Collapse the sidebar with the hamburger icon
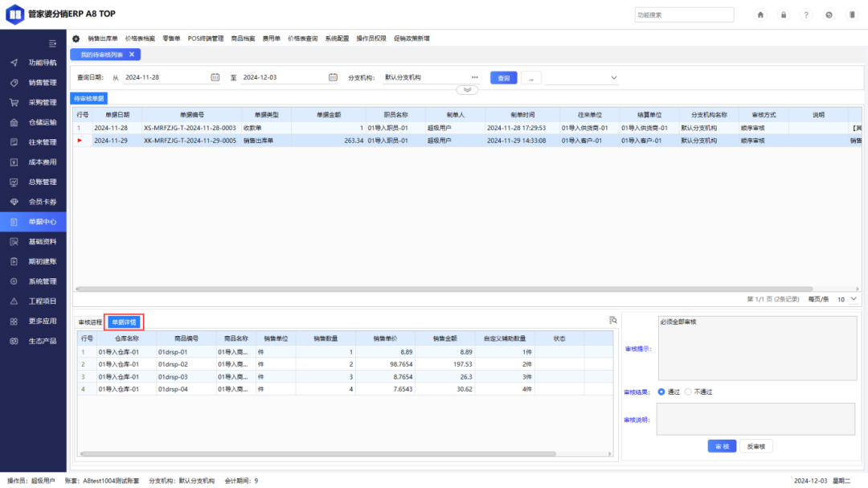The height and width of the screenshot is (488, 868). pos(52,43)
